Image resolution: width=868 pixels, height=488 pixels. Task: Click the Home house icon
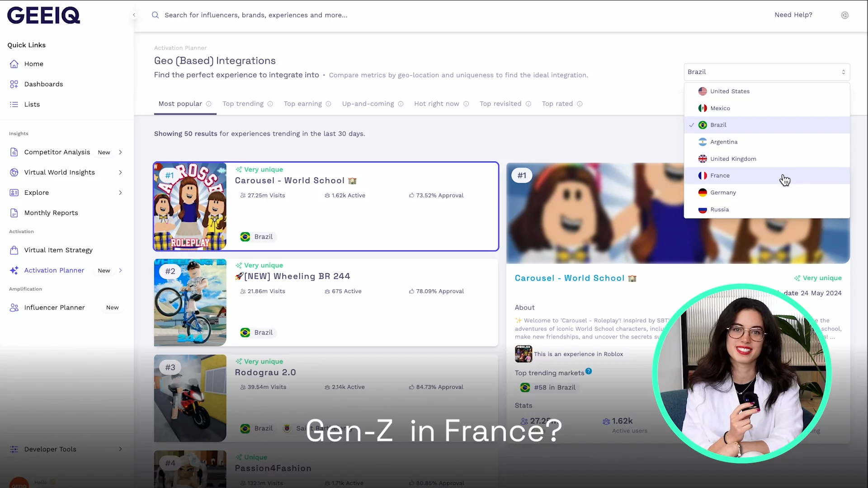pyautogui.click(x=14, y=64)
